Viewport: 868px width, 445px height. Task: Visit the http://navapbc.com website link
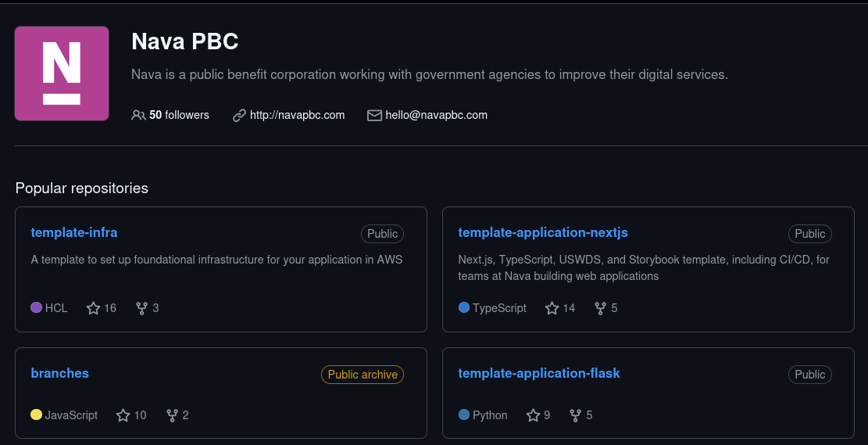click(x=297, y=115)
